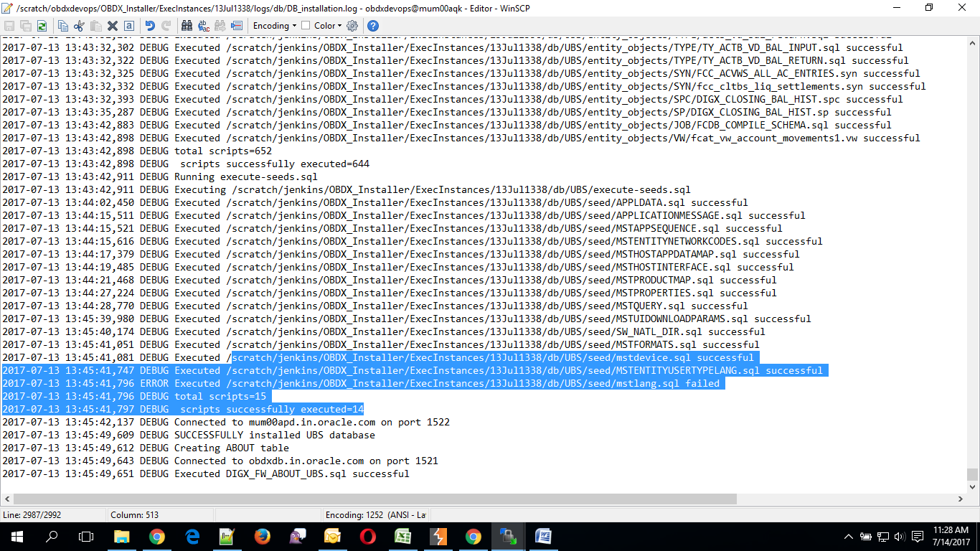Viewport: 980px width, 551px height.
Task: Click the Copy icon in the toolbar
Action: click(x=63, y=26)
